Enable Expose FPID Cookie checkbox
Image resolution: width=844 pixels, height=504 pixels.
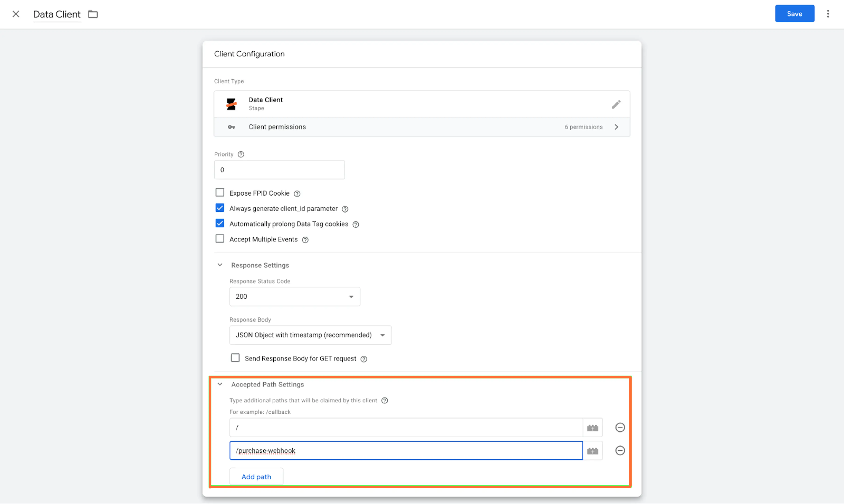point(220,193)
